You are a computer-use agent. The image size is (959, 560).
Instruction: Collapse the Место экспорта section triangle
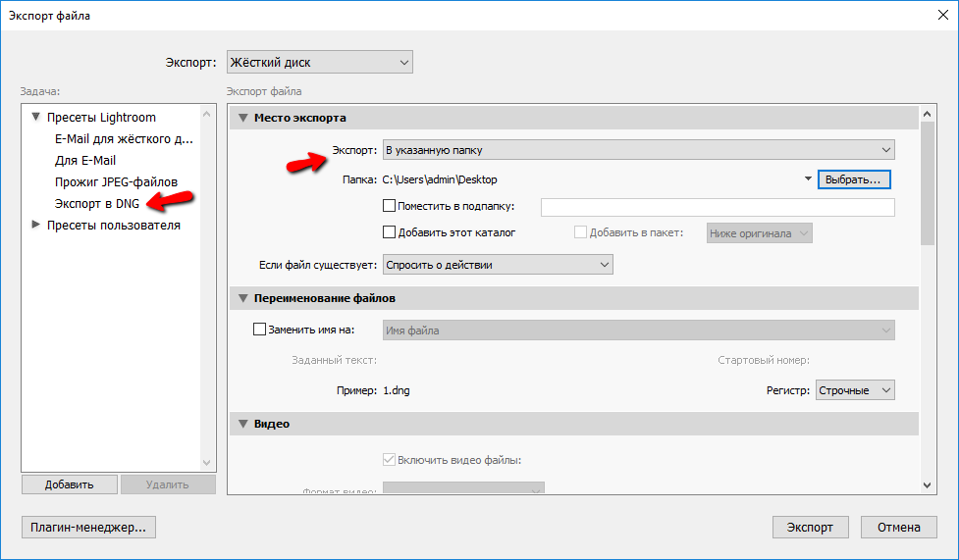click(242, 118)
